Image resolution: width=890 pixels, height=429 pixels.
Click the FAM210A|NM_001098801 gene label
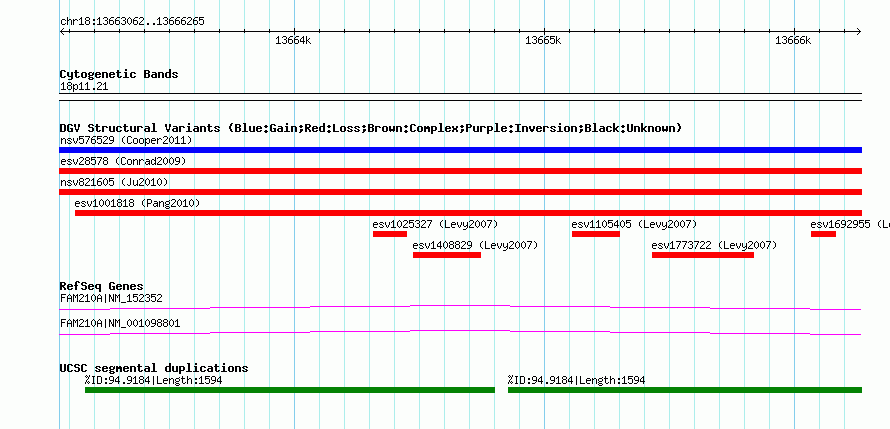[x=120, y=323]
